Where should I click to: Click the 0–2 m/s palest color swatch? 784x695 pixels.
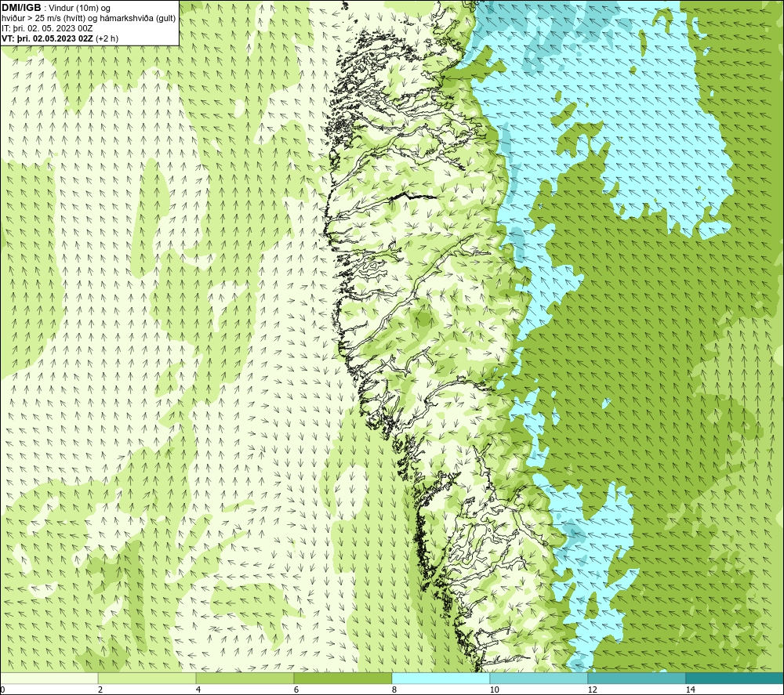[x=49, y=678]
